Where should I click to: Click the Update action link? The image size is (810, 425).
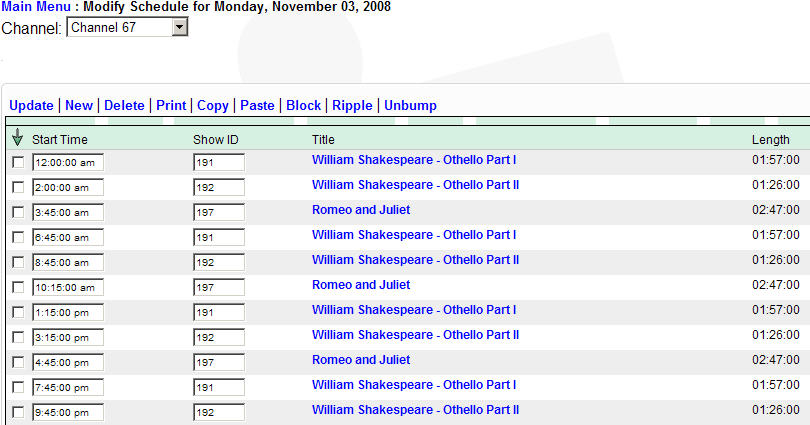tap(31, 105)
